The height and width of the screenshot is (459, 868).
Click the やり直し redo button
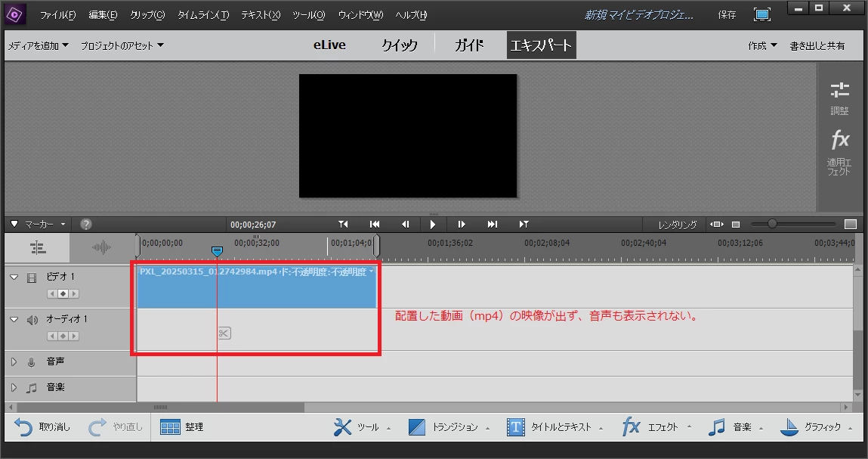click(x=115, y=426)
